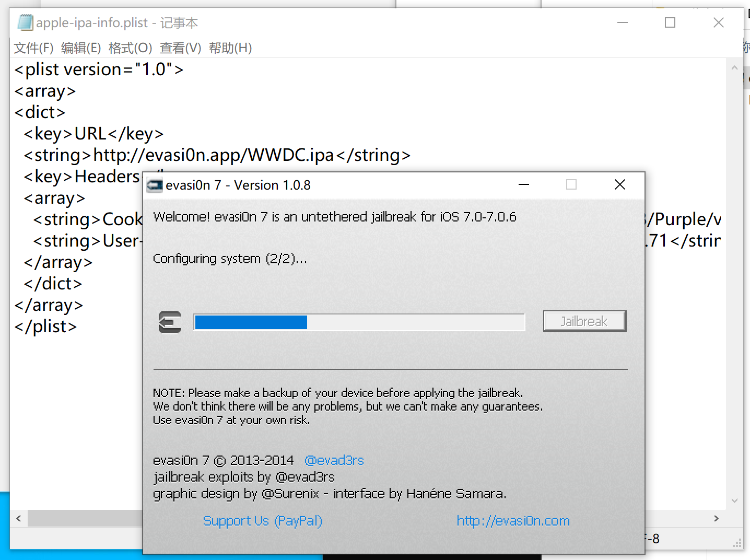Viewport: 750px width, 560px height.
Task: Minimize the evasi0n 7 window
Action: coord(524,185)
